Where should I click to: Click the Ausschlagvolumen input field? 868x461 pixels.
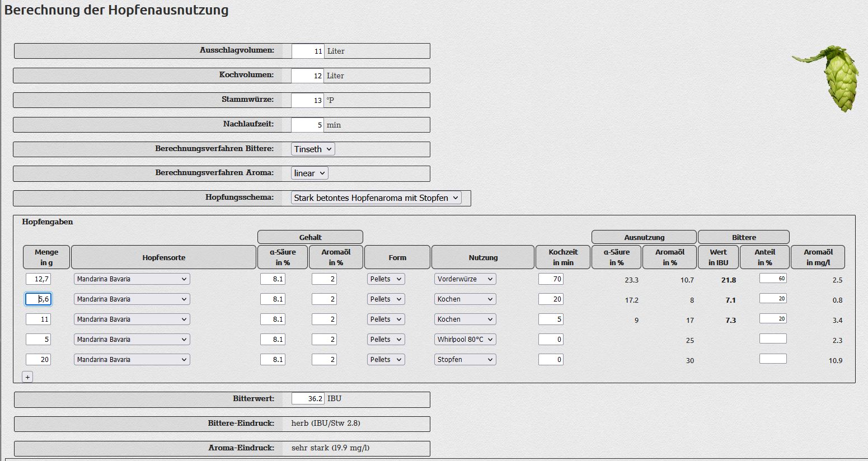tap(308, 51)
